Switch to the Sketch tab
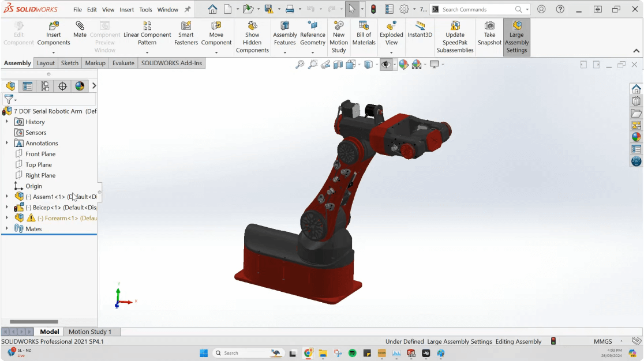 [69, 63]
